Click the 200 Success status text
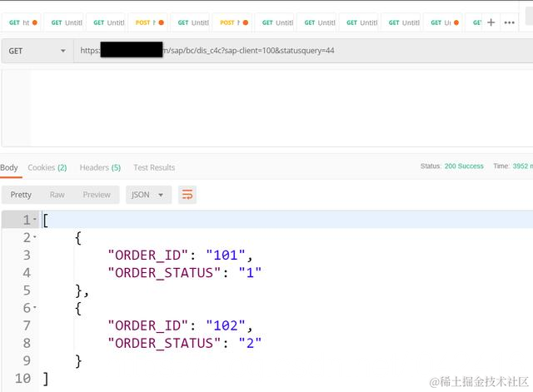Screen dimensions: 533x392 (x=464, y=166)
